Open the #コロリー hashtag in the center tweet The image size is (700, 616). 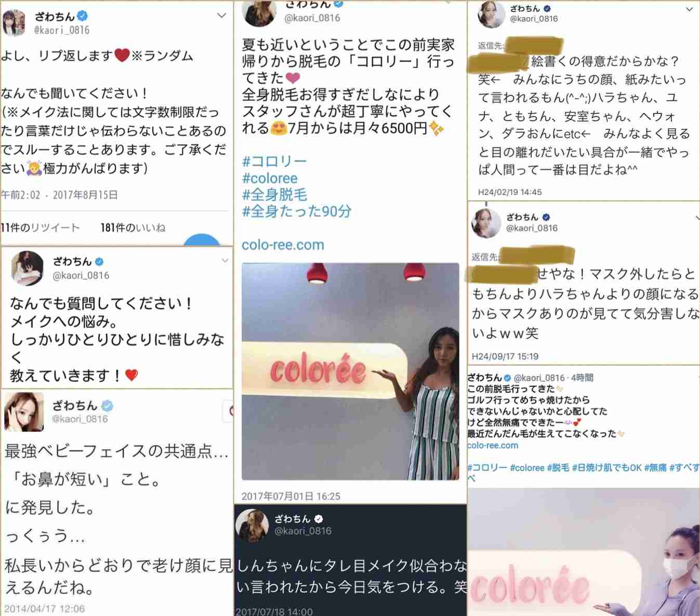click(x=274, y=162)
